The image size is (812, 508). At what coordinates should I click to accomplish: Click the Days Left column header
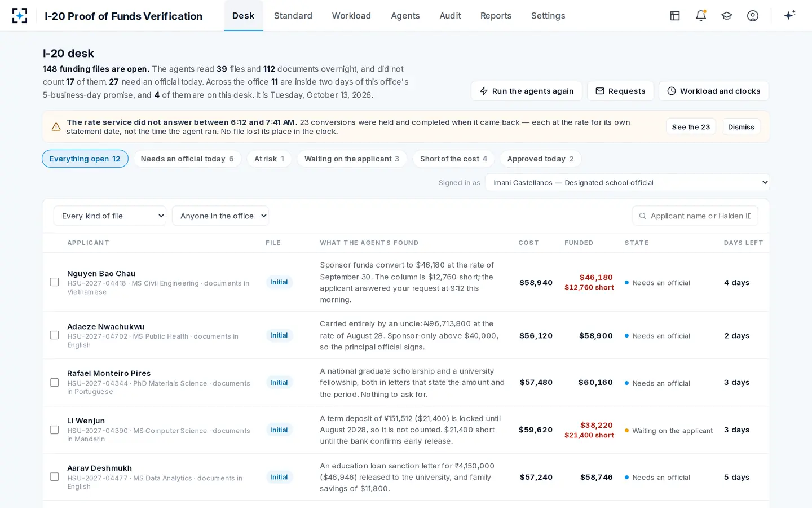[743, 243]
